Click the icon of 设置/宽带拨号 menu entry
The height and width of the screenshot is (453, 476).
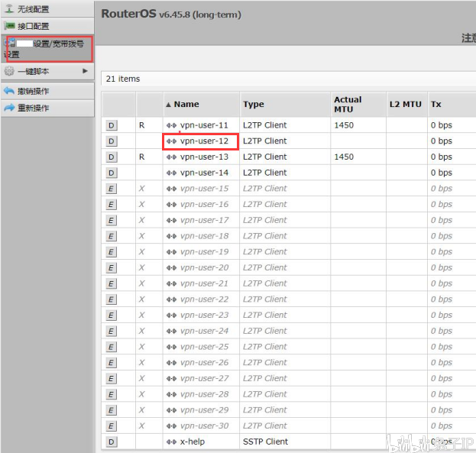(10, 42)
